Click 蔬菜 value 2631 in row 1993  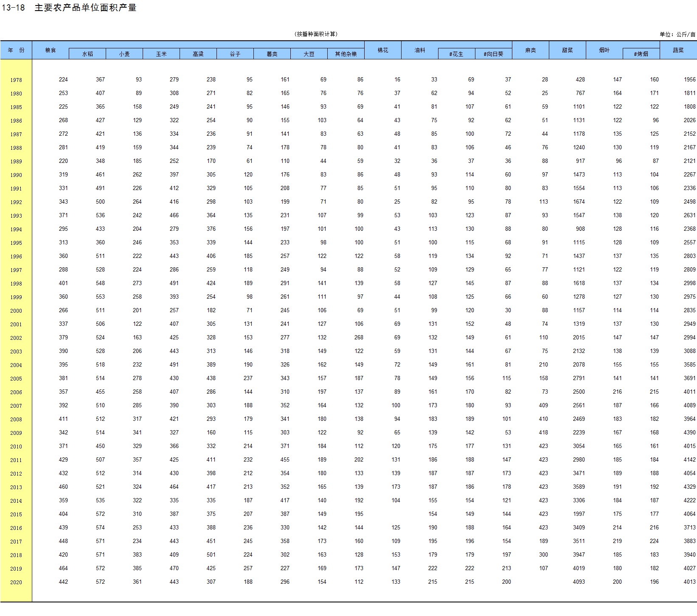(x=690, y=215)
